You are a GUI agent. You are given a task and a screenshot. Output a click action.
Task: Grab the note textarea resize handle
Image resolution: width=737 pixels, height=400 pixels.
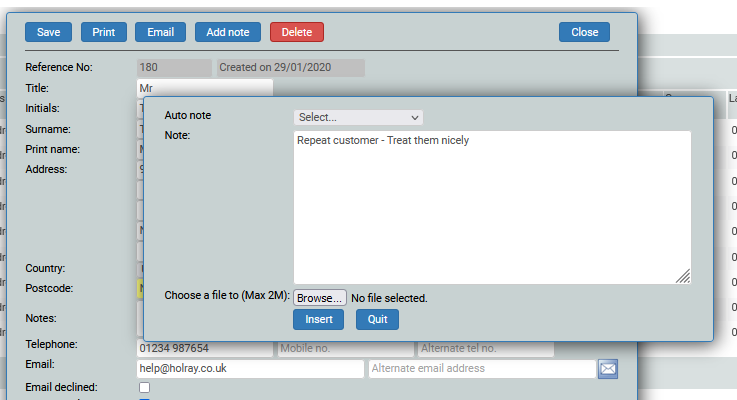tap(684, 276)
